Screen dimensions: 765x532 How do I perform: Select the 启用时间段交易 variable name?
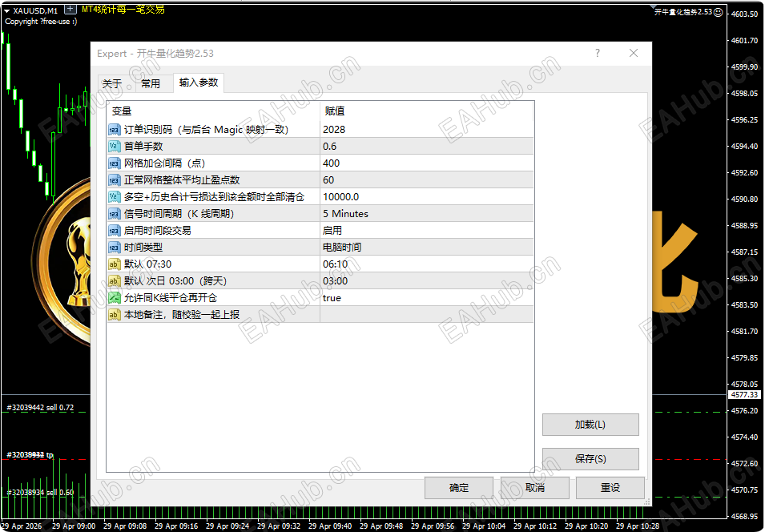click(x=158, y=231)
